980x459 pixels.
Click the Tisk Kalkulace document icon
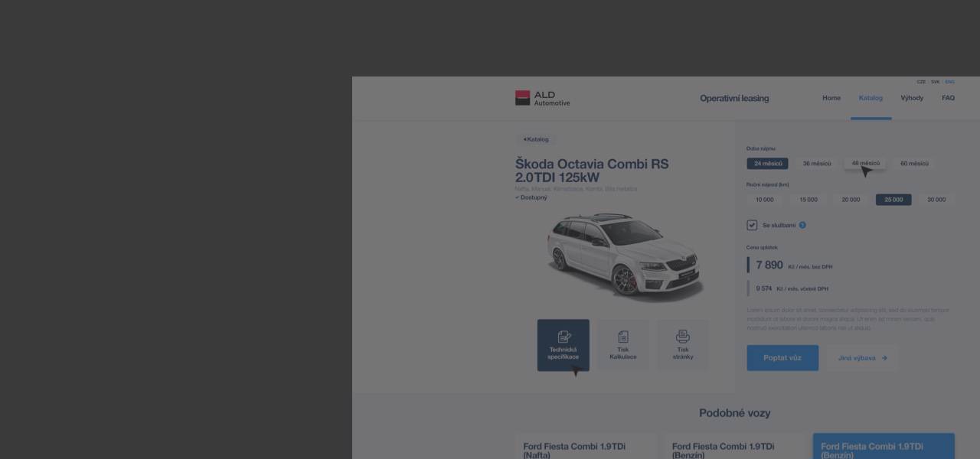pyautogui.click(x=623, y=337)
